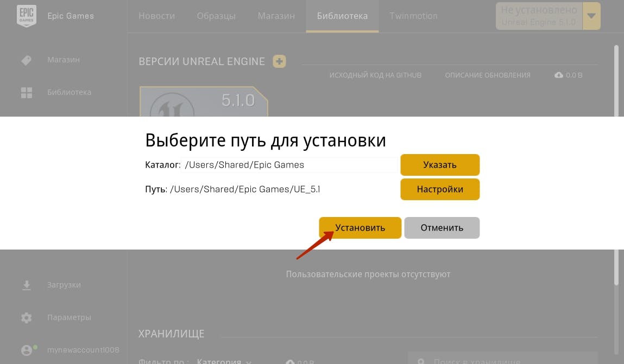Image resolution: width=624 pixels, height=364 pixels.
Task: Click the ХРАНИЛИЩЕ section heading
Action: tap(171, 334)
